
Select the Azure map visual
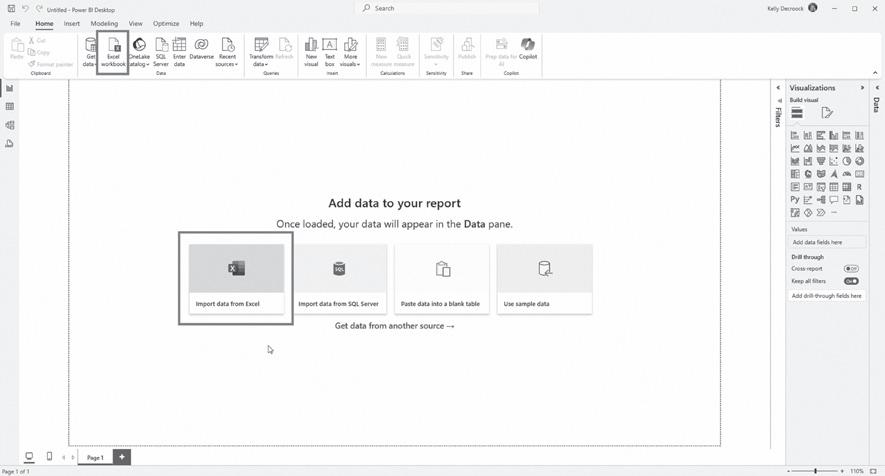(834, 174)
